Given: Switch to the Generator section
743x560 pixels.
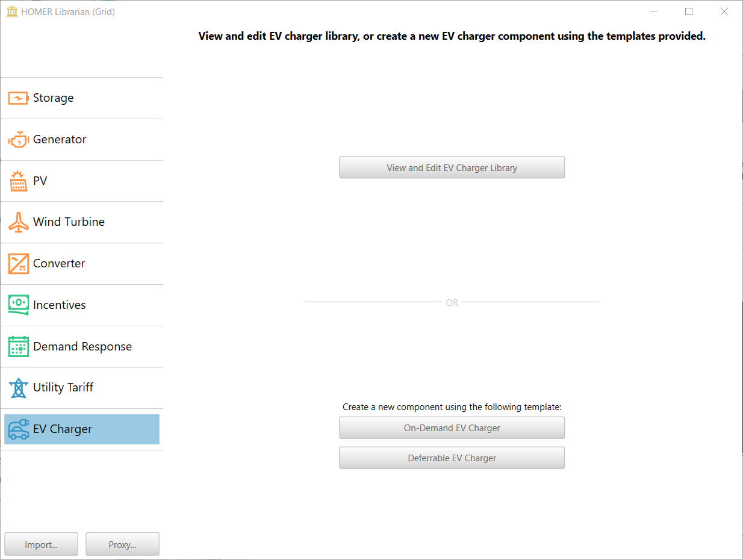Looking at the screenshot, I should pyautogui.click(x=60, y=140).
